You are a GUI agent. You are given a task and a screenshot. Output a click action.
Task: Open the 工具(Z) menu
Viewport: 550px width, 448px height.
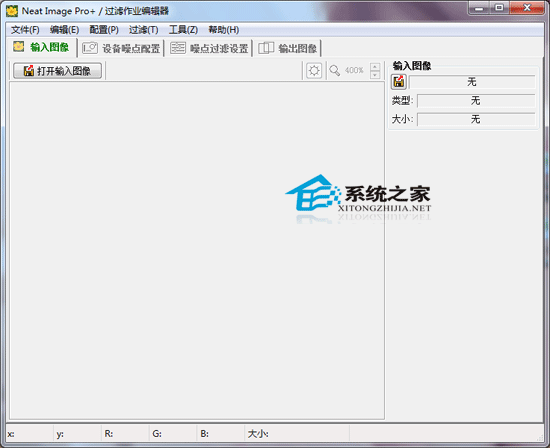point(183,30)
